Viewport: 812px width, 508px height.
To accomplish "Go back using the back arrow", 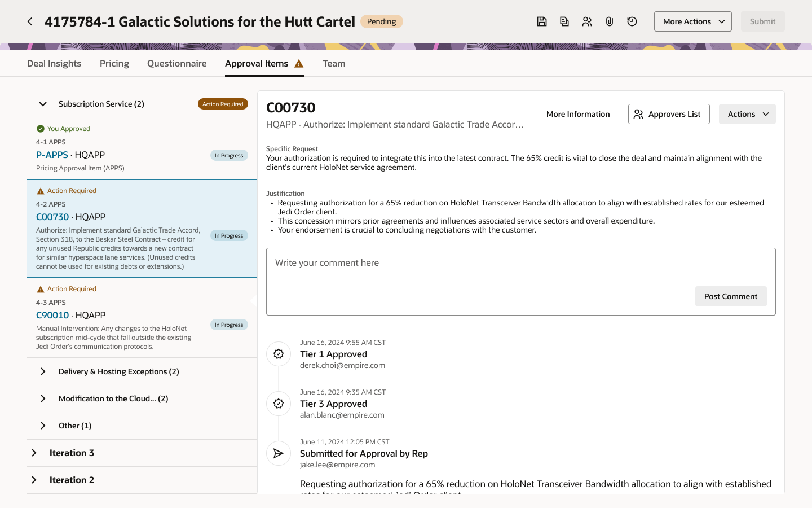I will (30, 21).
